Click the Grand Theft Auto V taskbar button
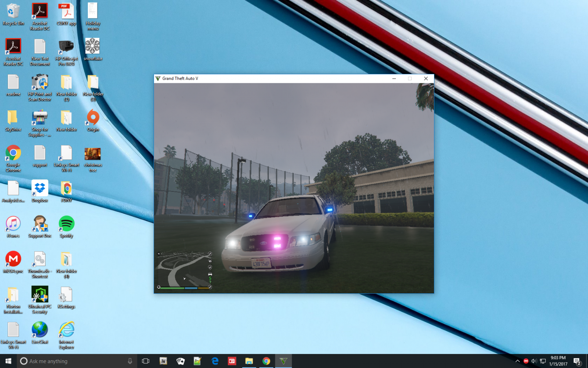588x368 pixels. [x=283, y=361]
